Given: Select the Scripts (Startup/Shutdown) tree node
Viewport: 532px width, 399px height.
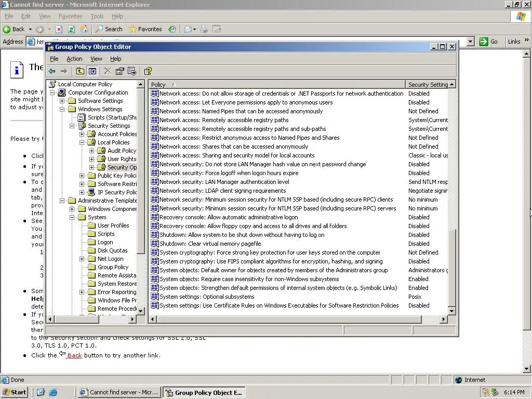Looking at the screenshot, I should (112, 117).
